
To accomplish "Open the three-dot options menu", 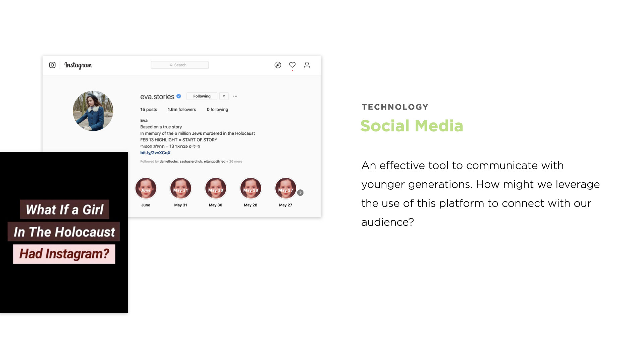I will tap(235, 96).
